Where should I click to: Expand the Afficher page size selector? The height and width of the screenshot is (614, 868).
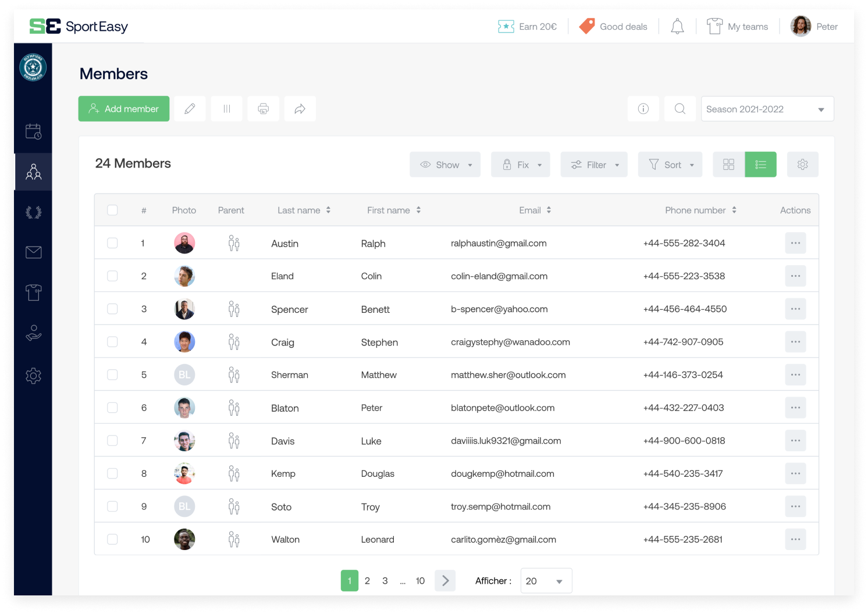[545, 580]
